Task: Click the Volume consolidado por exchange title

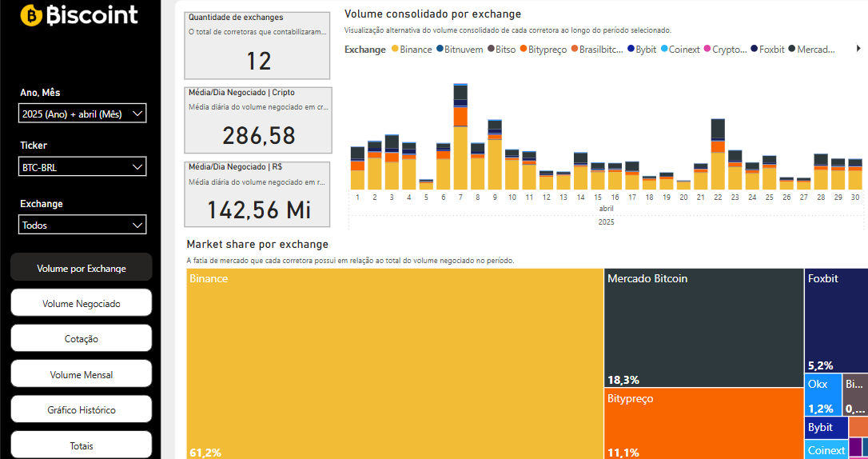Action: (x=432, y=14)
